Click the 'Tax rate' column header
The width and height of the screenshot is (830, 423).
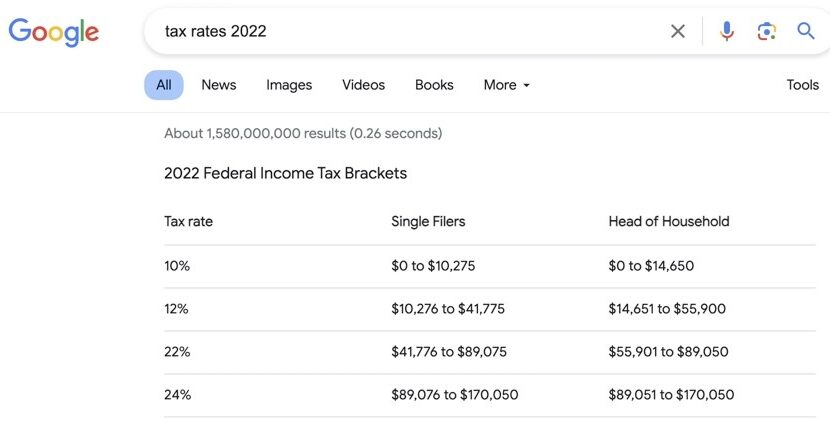(x=188, y=221)
